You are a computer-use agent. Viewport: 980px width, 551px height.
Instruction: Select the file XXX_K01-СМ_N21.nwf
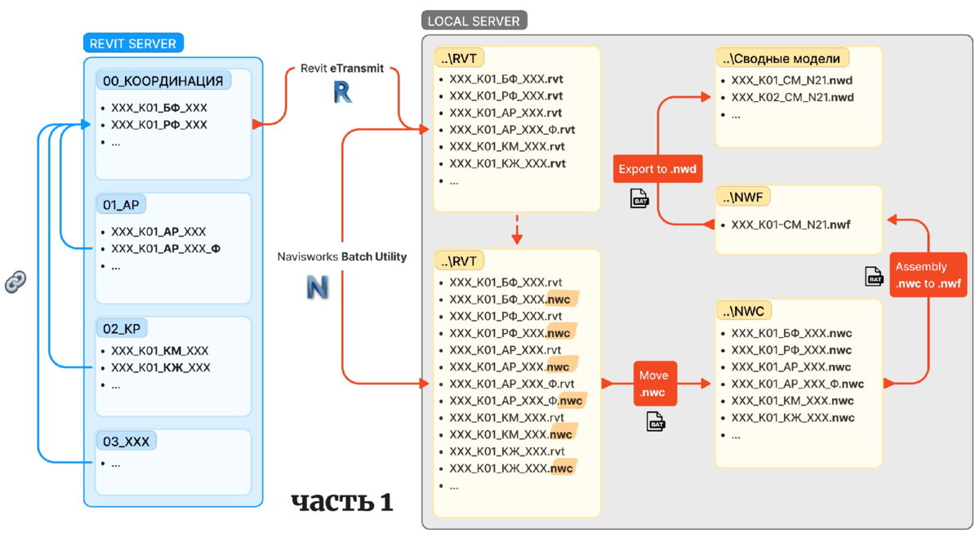pos(791,224)
